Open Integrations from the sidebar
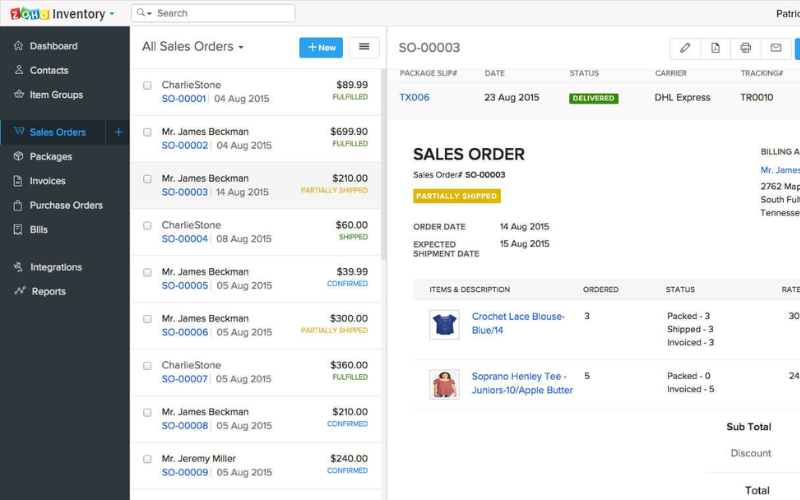Image resolution: width=800 pixels, height=500 pixels. 56,267
